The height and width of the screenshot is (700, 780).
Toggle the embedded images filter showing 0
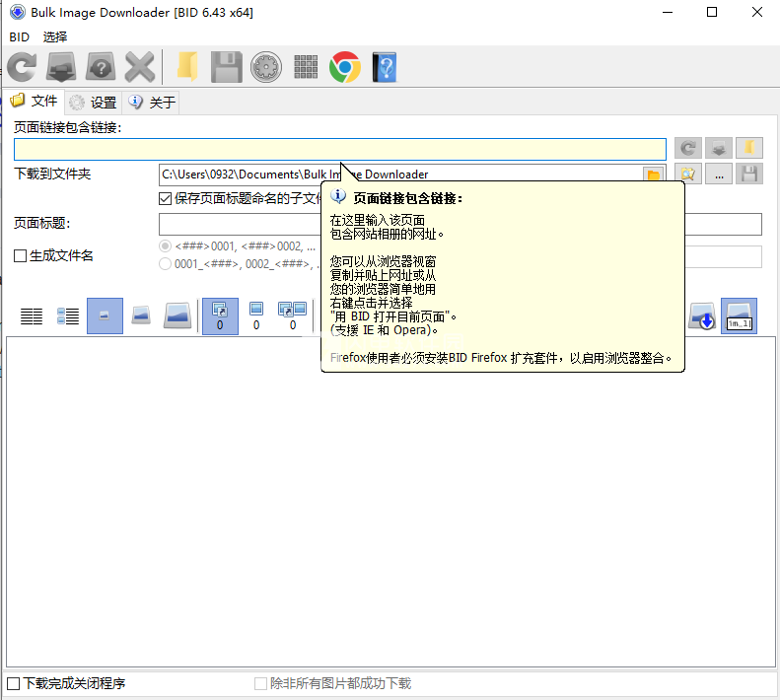point(256,315)
